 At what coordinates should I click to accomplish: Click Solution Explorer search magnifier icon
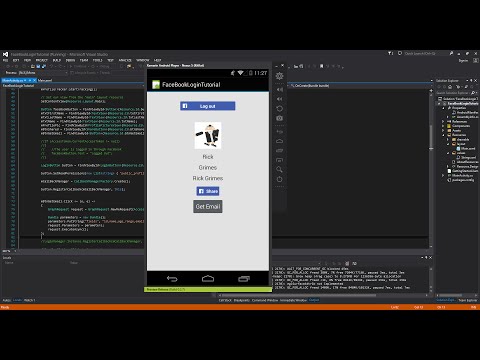[x=472, y=93]
